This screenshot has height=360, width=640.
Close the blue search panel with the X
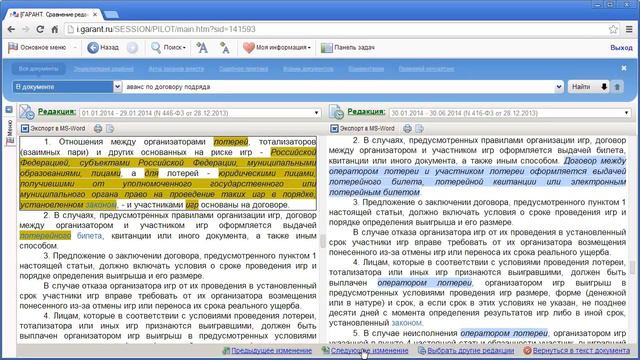[x=624, y=68]
